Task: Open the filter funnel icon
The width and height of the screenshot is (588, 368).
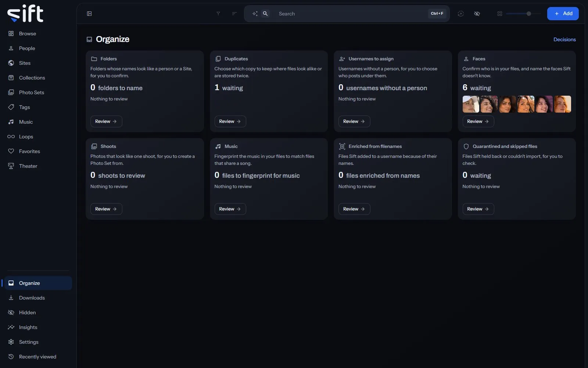Action: tap(218, 14)
